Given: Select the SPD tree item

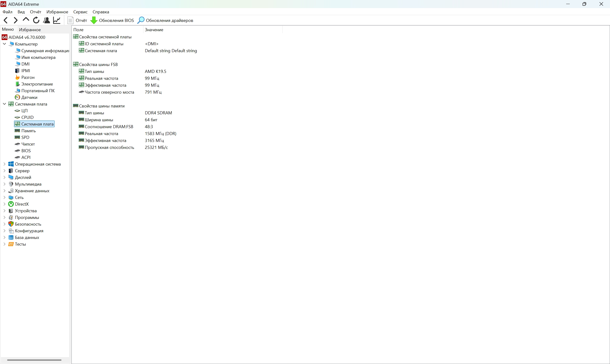Looking at the screenshot, I should (x=25, y=137).
